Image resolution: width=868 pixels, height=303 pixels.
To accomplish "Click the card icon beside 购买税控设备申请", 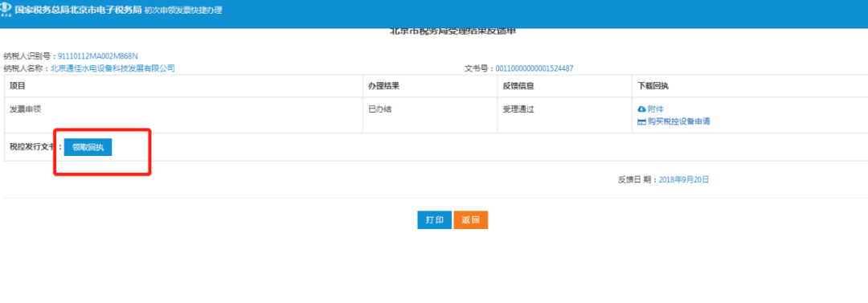I will tap(641, 122).
